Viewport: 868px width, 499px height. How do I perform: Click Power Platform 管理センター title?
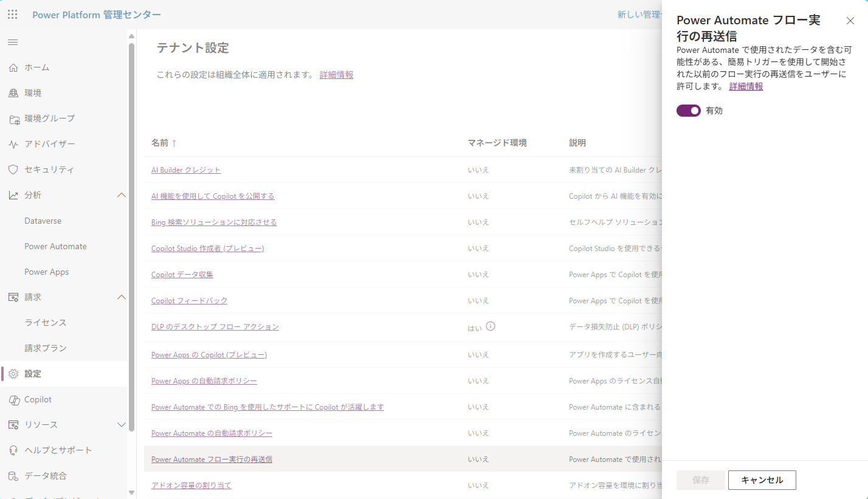click(x=97, y=15)
